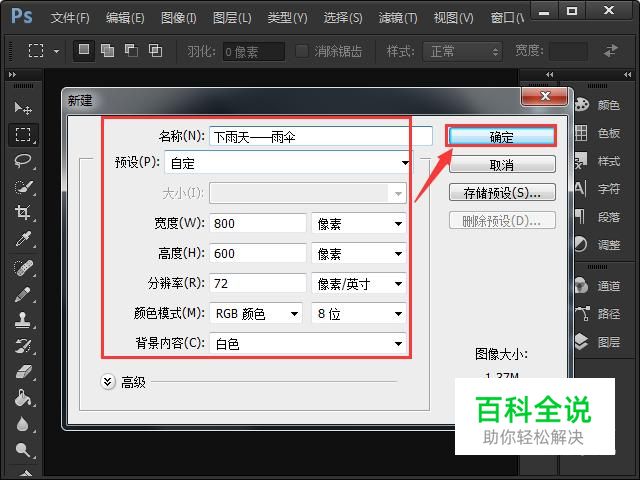The image size is (640, 480).
Task: Click the height field showing 600
Action: click(258, 253)
